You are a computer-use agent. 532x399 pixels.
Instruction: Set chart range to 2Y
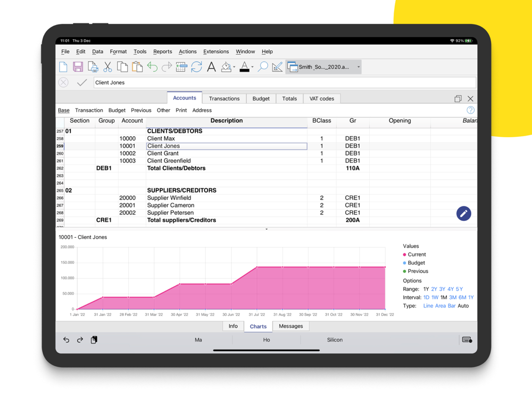434,289
